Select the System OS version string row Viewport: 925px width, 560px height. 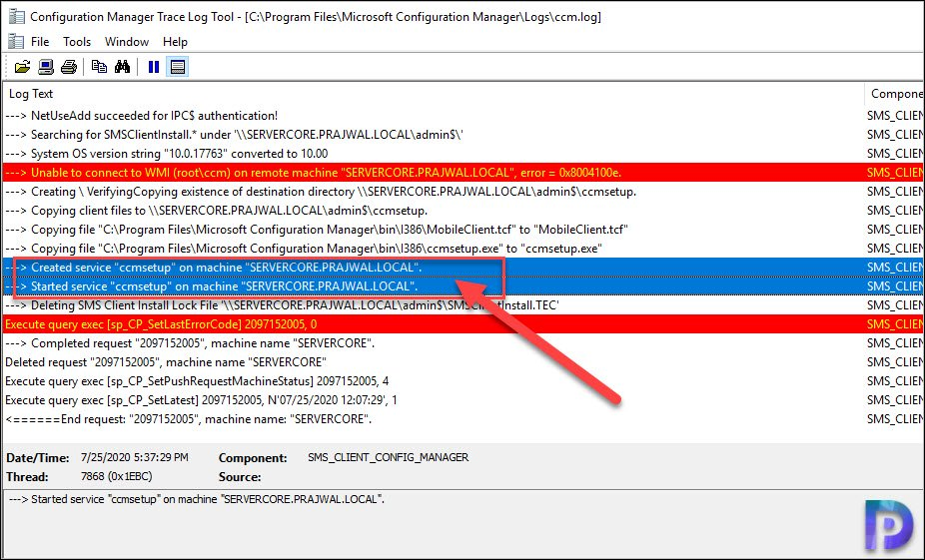pos(462,154)
